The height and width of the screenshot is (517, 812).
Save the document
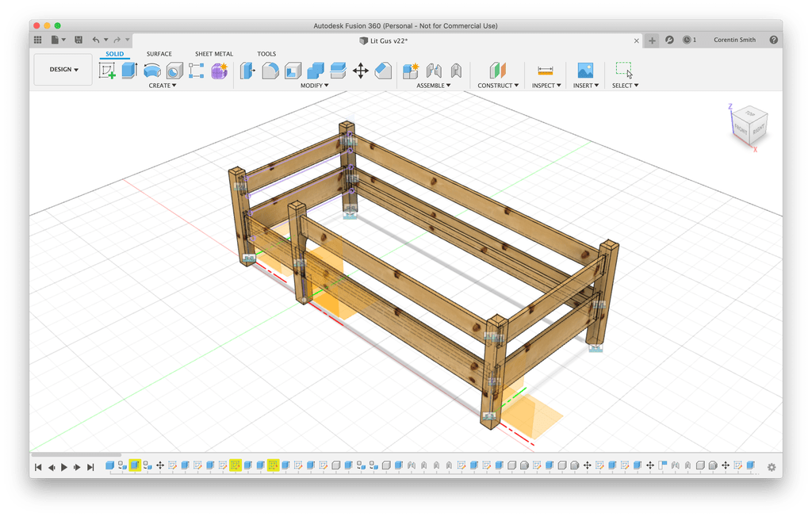click(x=79, y=40)
